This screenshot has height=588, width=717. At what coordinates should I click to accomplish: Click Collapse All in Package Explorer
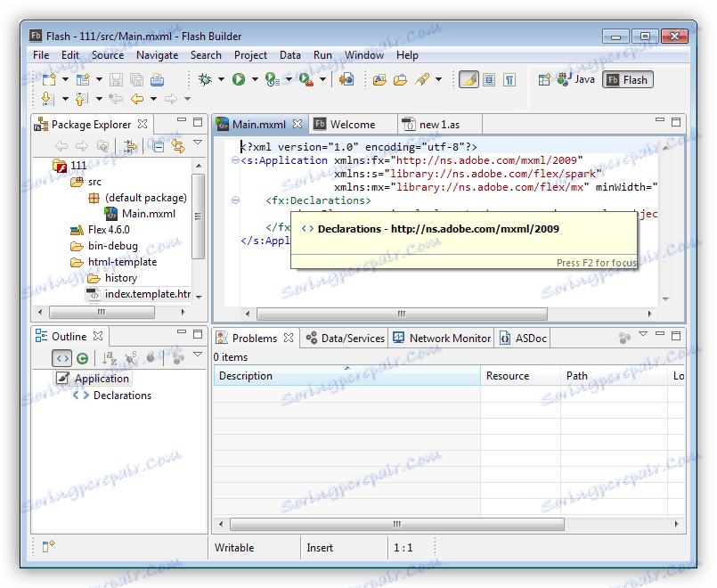point(157,146)
